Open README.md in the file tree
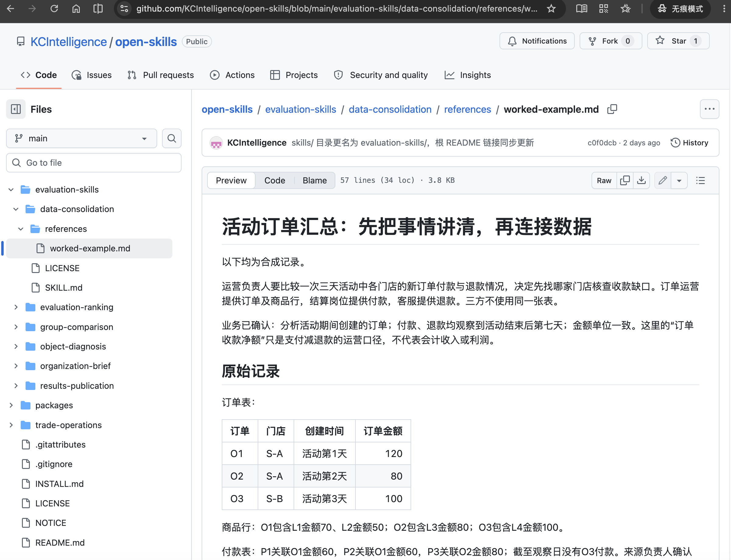Screen dimensions: 731x560 (x=60, y=543)
